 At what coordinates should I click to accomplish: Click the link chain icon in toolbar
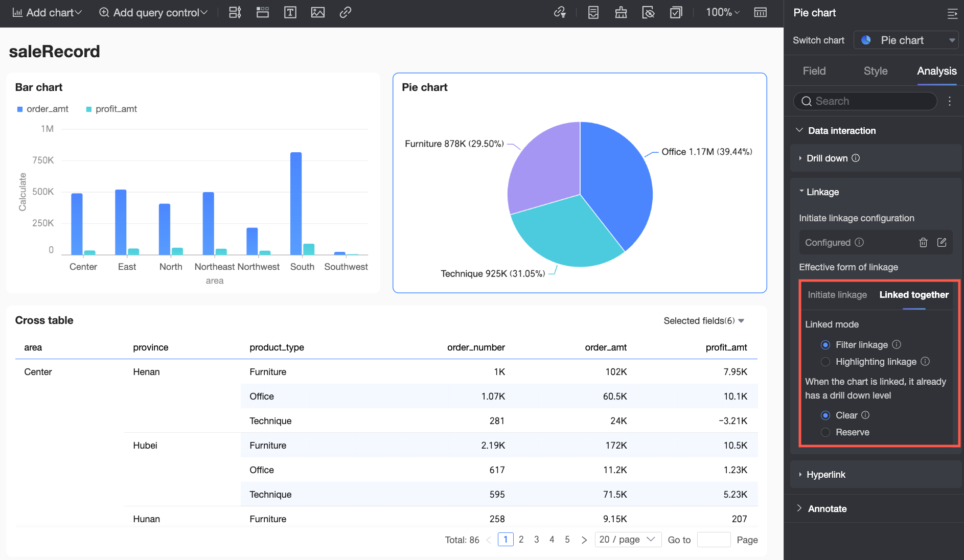(346, 12)
